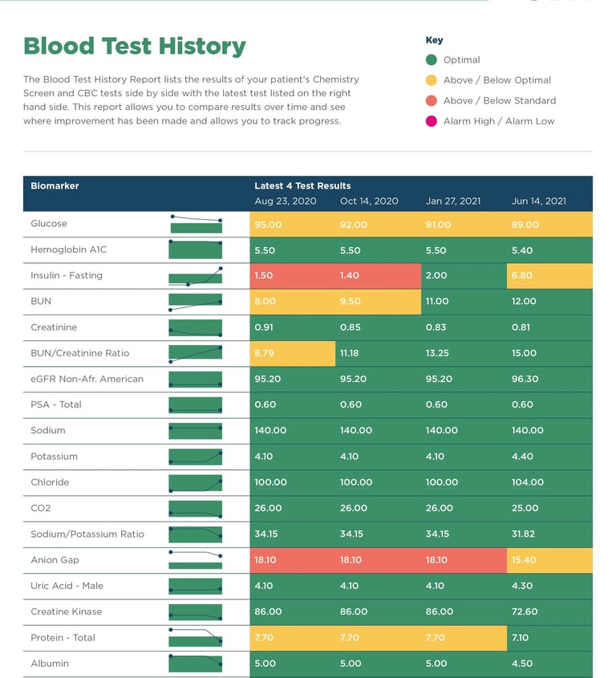This screenshot has width=616, height=678.
Task: Click the Insulin 6.80 result cell
Action: [549, 276]
